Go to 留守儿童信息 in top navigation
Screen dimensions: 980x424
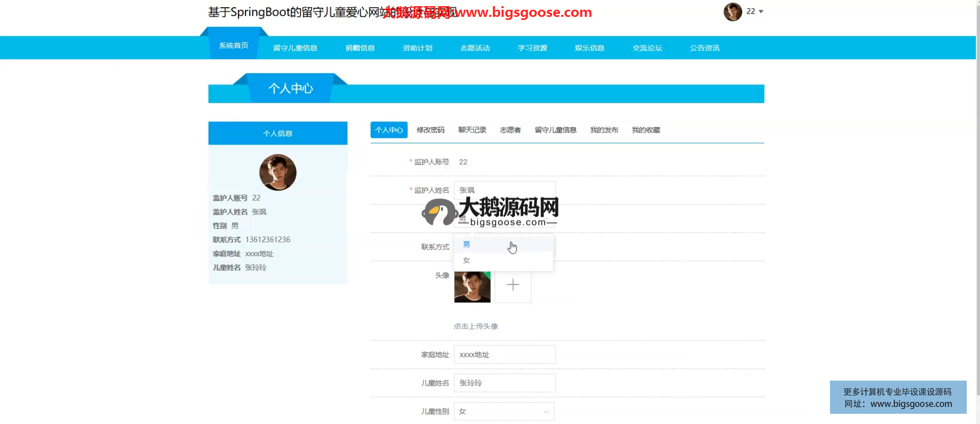point(295,48)
